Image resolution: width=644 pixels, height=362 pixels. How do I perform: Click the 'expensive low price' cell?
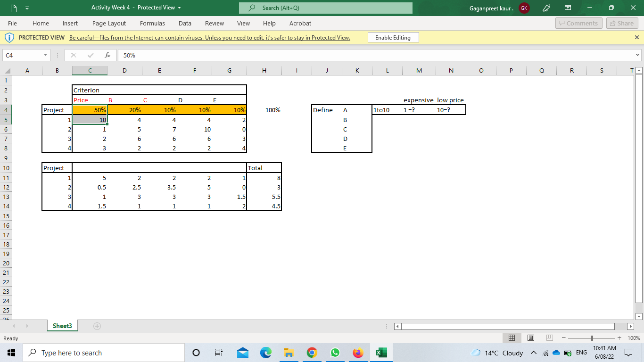tap(434, 100)
